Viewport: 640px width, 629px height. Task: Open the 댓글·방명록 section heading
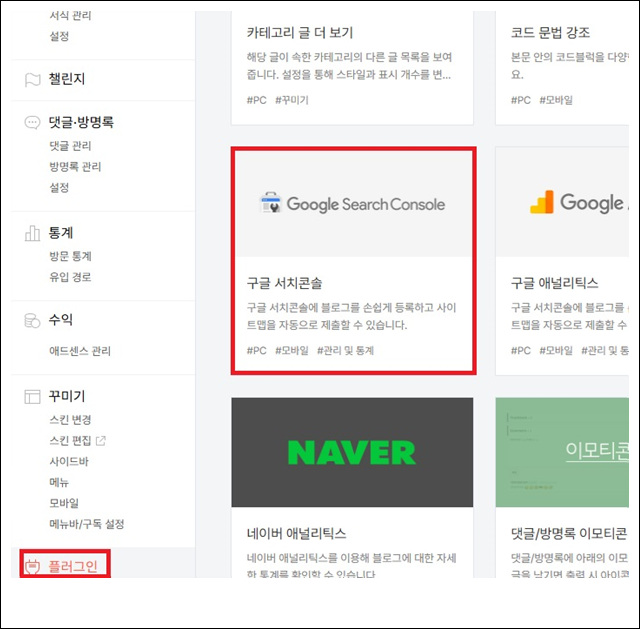81,122
